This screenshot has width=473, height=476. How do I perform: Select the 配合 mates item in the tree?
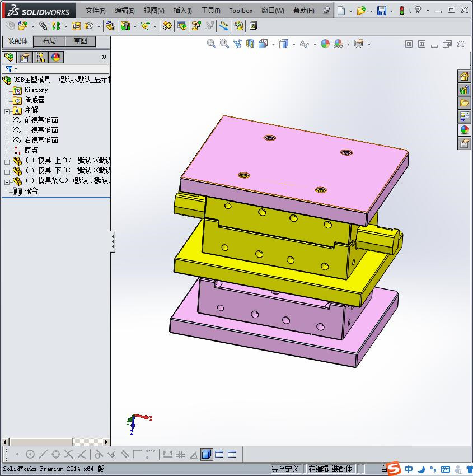pos(32,191)
